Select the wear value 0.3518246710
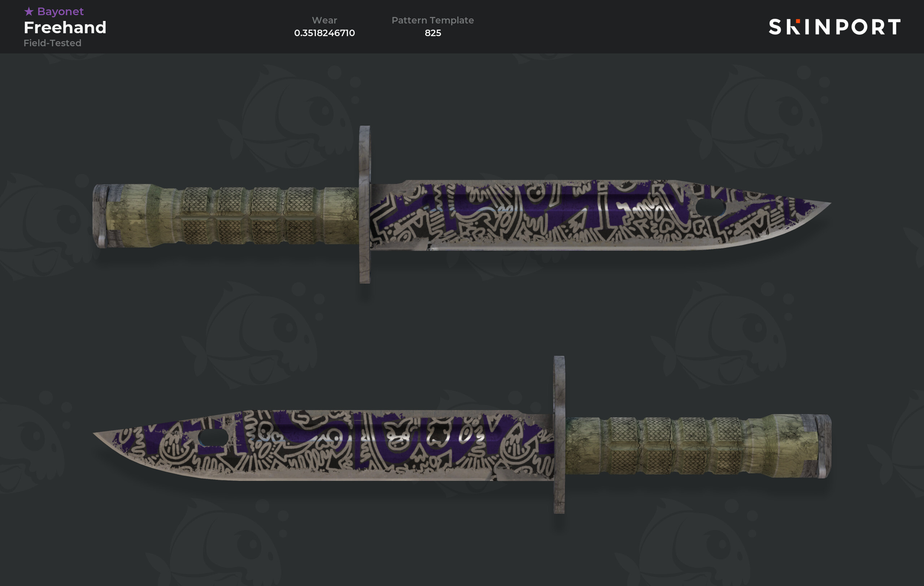 324,33
